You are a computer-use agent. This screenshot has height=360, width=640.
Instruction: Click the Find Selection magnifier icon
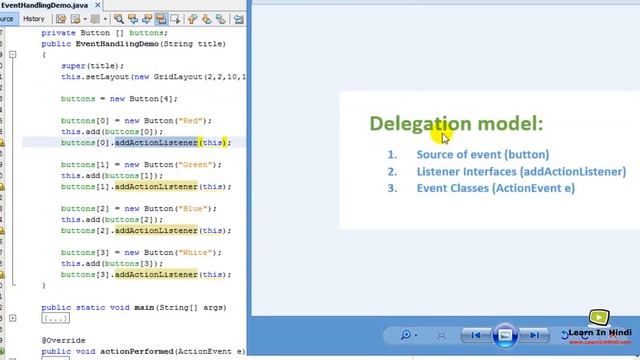point(119,19)
